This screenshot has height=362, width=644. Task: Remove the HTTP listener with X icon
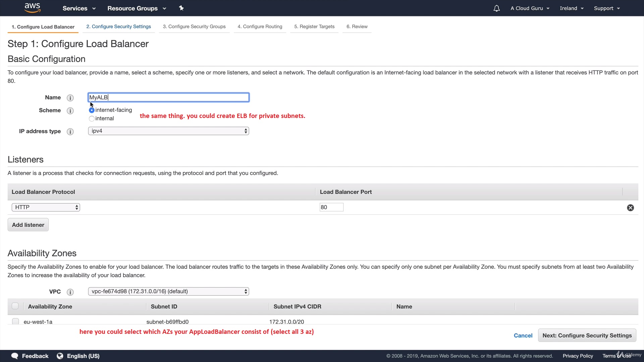click(x=630, y=208)
